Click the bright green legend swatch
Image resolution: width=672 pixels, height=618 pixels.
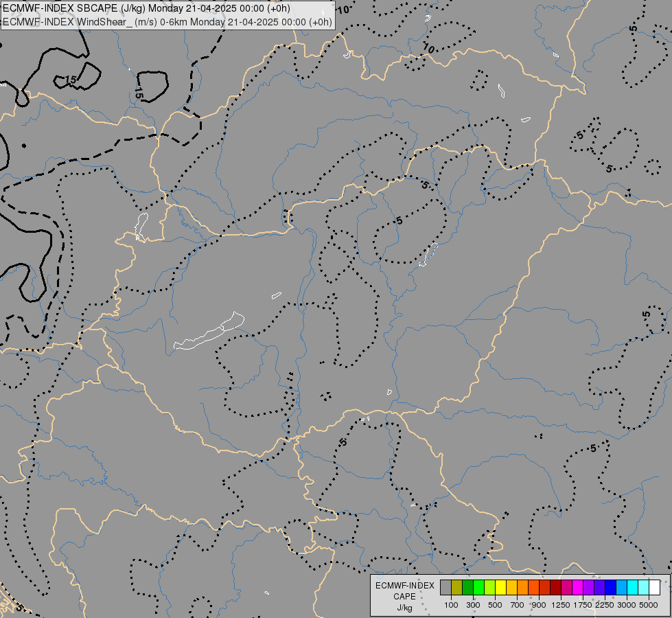tap(478, 587)
